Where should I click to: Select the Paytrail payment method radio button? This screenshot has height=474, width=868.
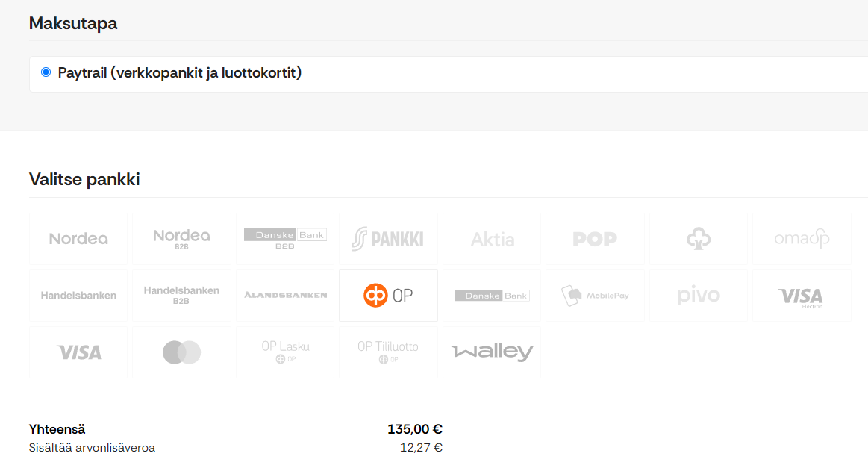[46, 72]
